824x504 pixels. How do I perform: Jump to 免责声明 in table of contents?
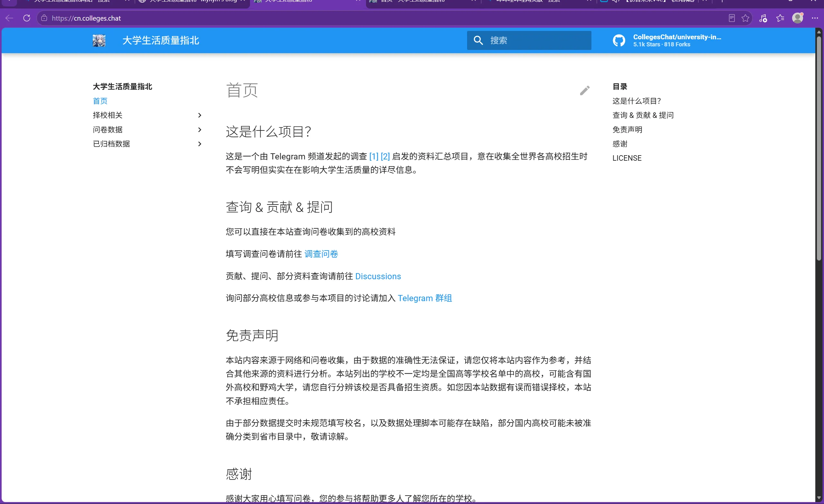pyautogui.click(x=627, y=129)
